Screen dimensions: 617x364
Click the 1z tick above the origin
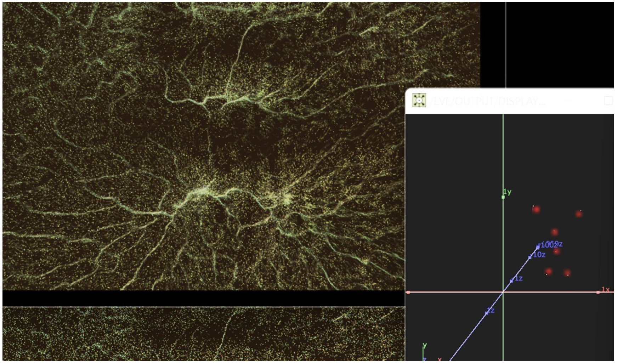coord(511,281)
